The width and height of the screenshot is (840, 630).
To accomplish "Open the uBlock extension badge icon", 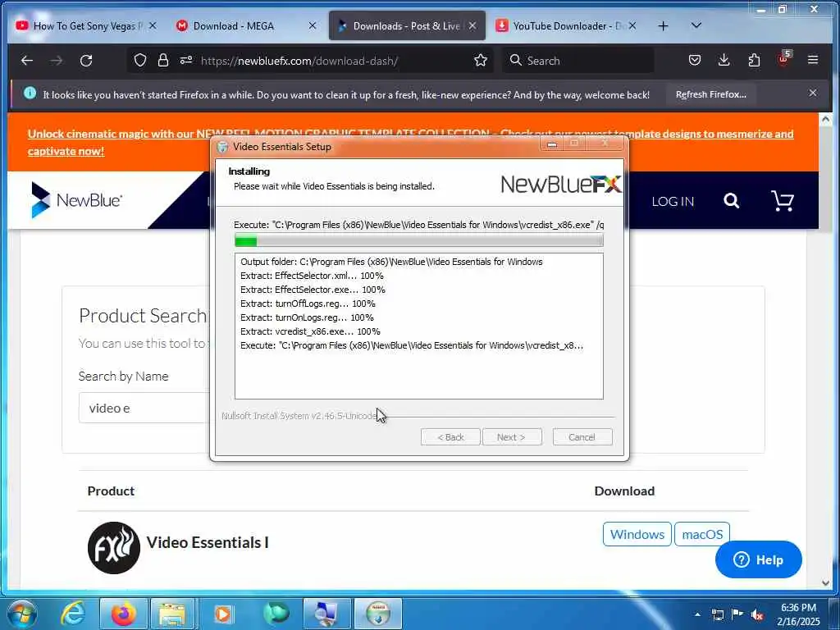I will coord(783,59).
